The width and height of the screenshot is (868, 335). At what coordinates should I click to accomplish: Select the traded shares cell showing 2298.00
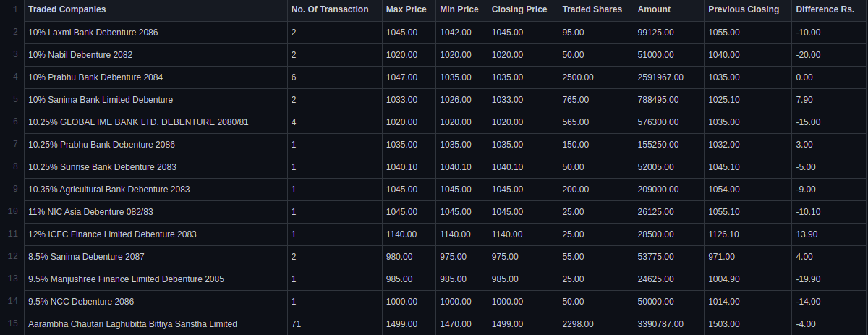(595, 324)
